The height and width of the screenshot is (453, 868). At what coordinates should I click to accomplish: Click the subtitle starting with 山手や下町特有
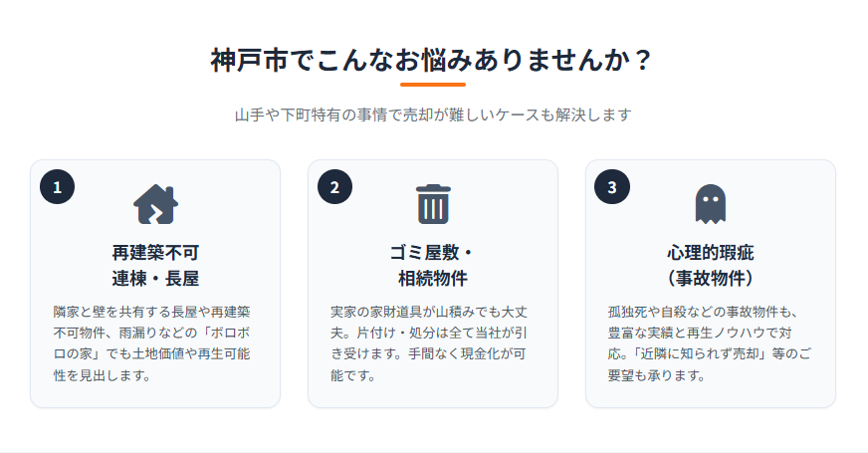tap(433, 114)
